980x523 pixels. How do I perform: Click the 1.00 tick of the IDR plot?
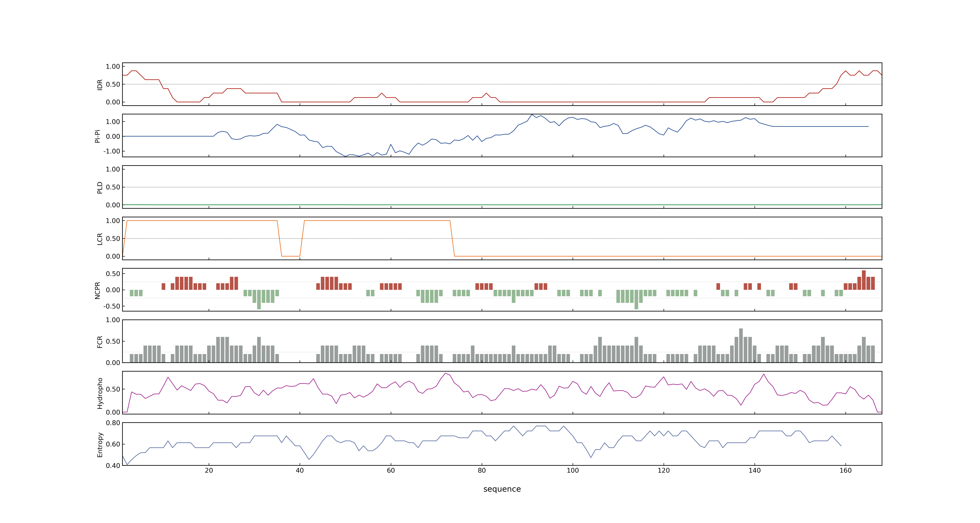point(113,67)
